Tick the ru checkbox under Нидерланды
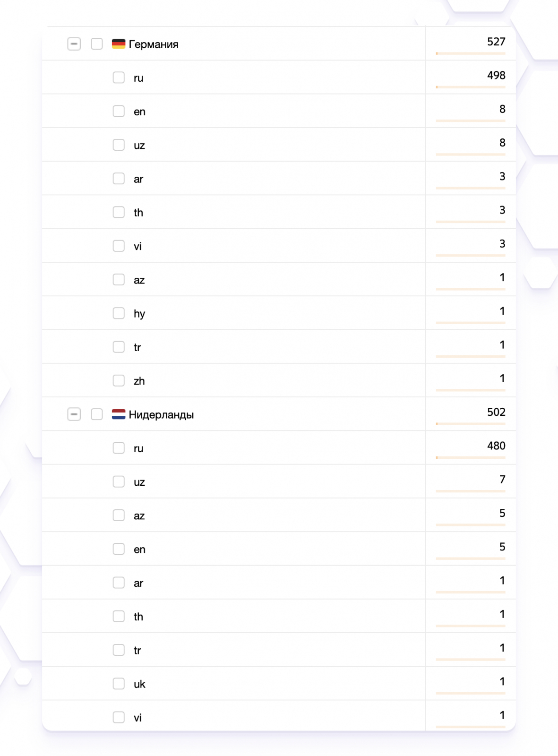This screenshot has height=756, width=558. tap(119, 448)
